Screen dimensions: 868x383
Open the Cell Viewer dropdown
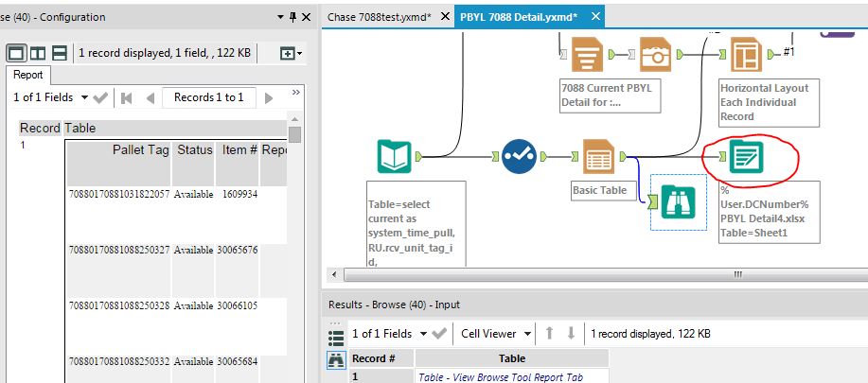(497, 334)
